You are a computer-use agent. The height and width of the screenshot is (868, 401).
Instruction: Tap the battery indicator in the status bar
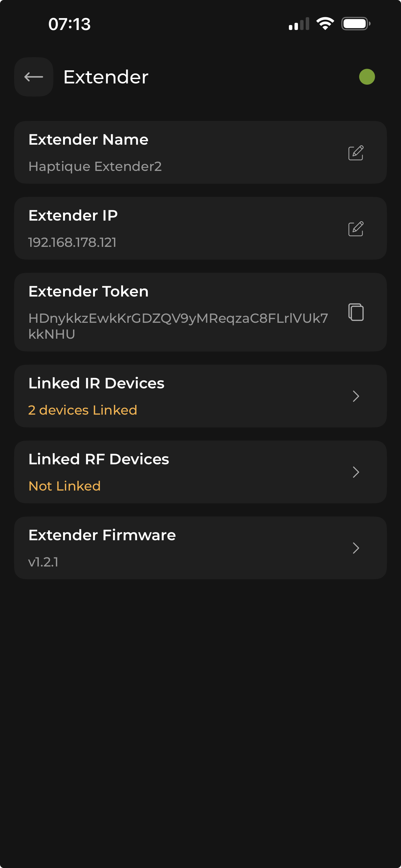(355, 23)
